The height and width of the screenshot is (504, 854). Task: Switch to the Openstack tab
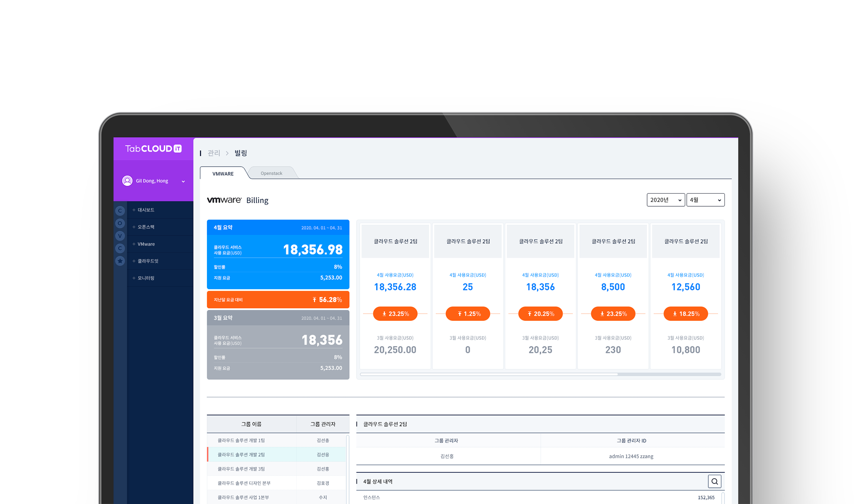pos(271,174)
